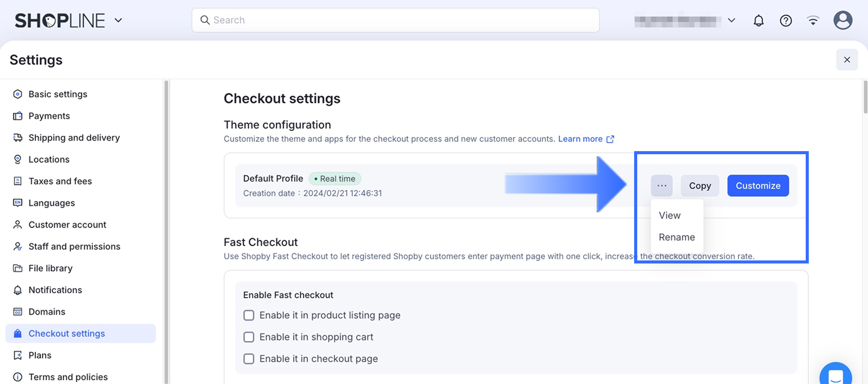
Task: Open Payments settings in sidebar
Action: click(49, 116)
